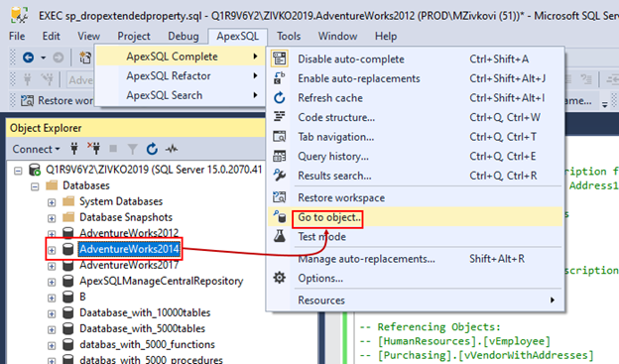
Task: Click the connect plug icon in SQL toolbar
Action: coord(27,79)
